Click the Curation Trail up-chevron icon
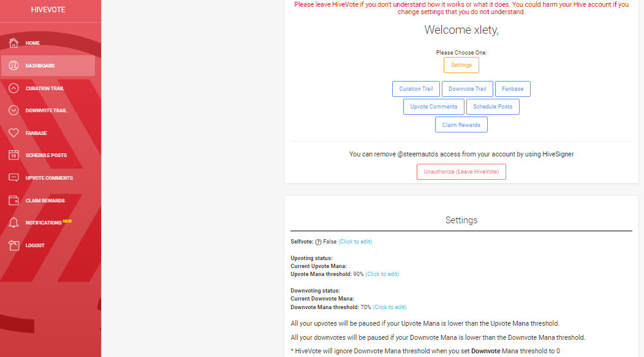The width and height of the screenshot is (644, 357). pyautogui.click(x=13, y=88)
